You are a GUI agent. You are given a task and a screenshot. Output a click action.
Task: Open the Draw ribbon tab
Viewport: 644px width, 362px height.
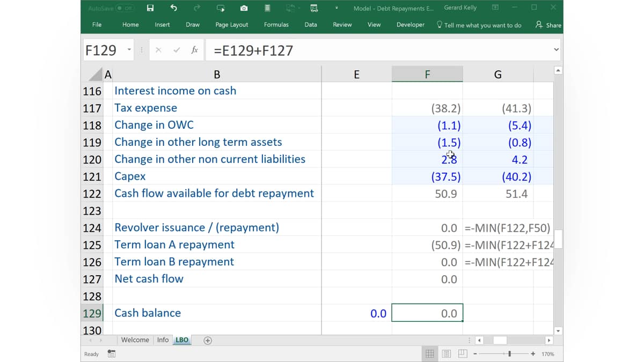pos(193,25)
